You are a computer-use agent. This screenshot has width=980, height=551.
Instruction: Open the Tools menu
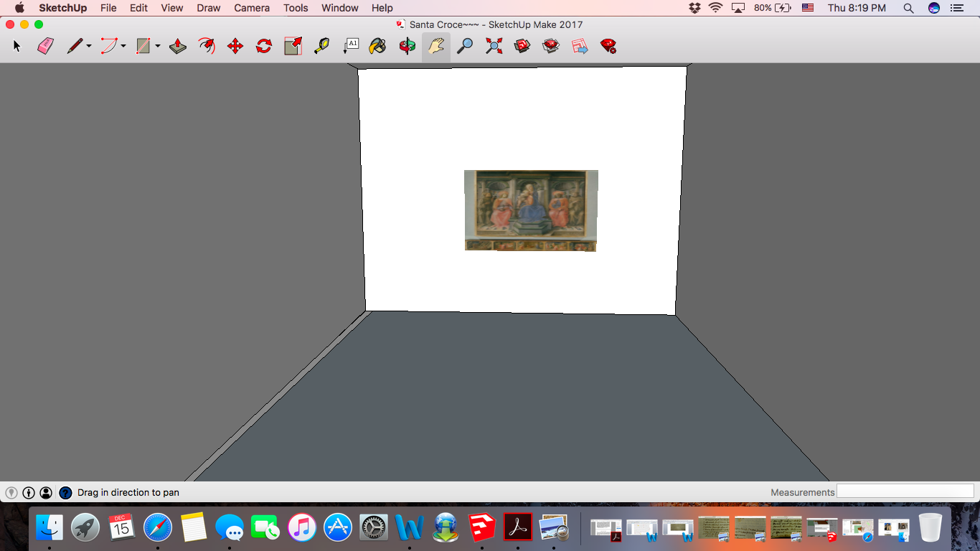296,8
